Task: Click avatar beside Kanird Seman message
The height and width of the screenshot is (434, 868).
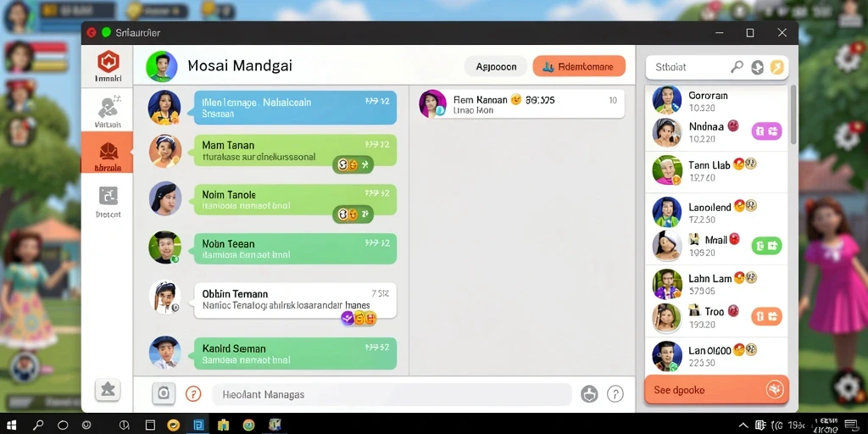Action: (165, 352)
